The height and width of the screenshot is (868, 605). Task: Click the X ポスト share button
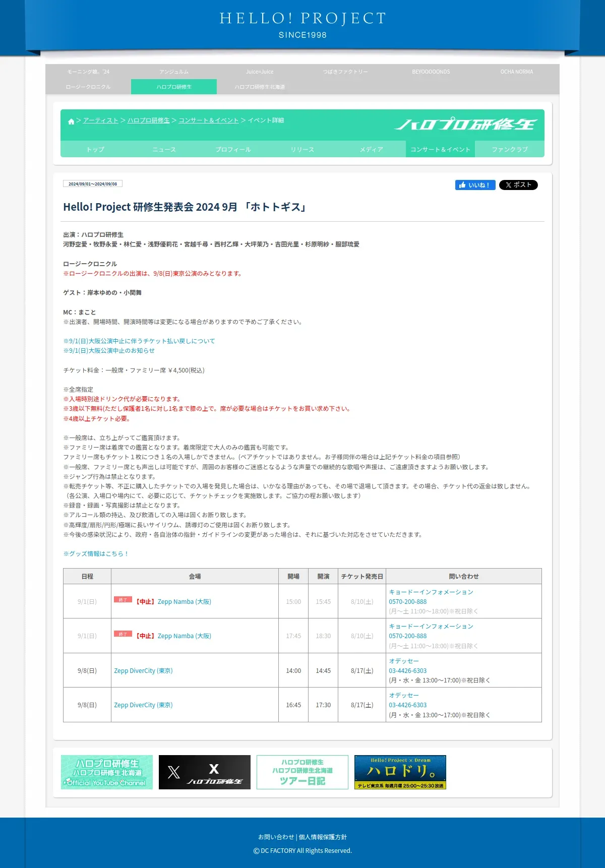point(518,185)
